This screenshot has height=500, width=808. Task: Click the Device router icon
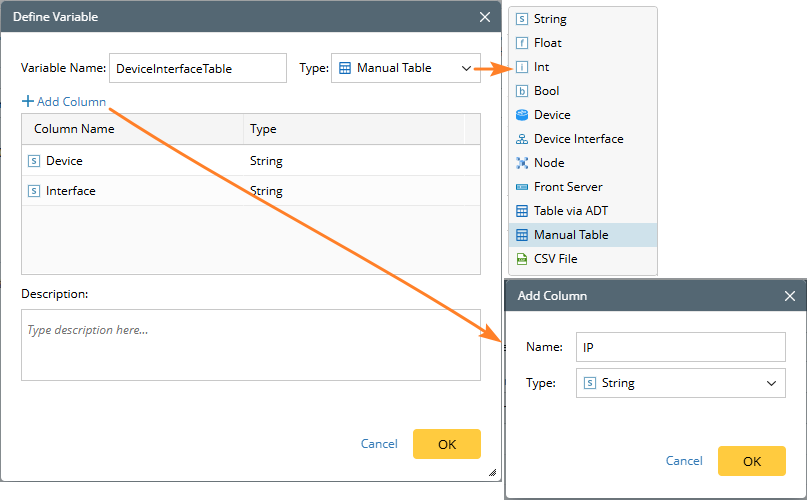click(x=522, y=115)
